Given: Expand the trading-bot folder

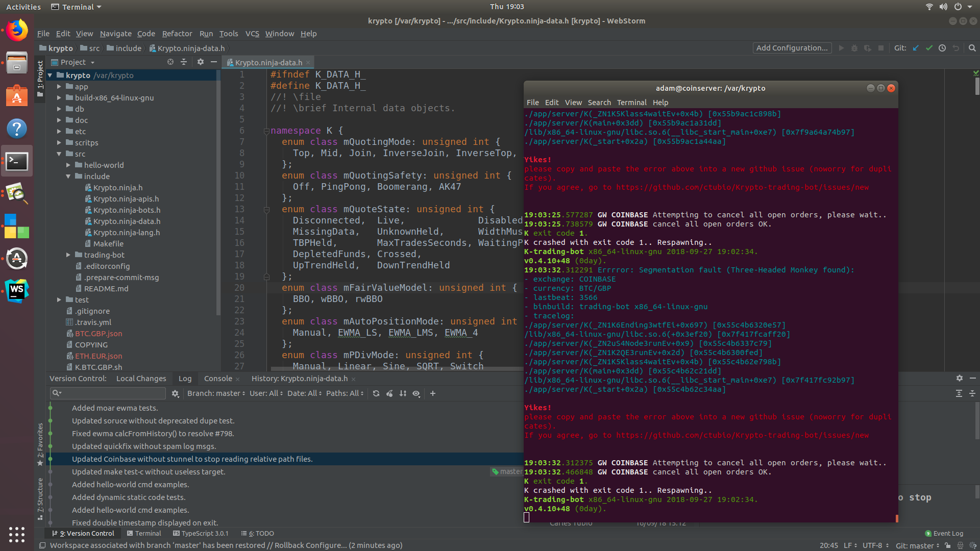Looking at the screenshot, I should (68, 255).
